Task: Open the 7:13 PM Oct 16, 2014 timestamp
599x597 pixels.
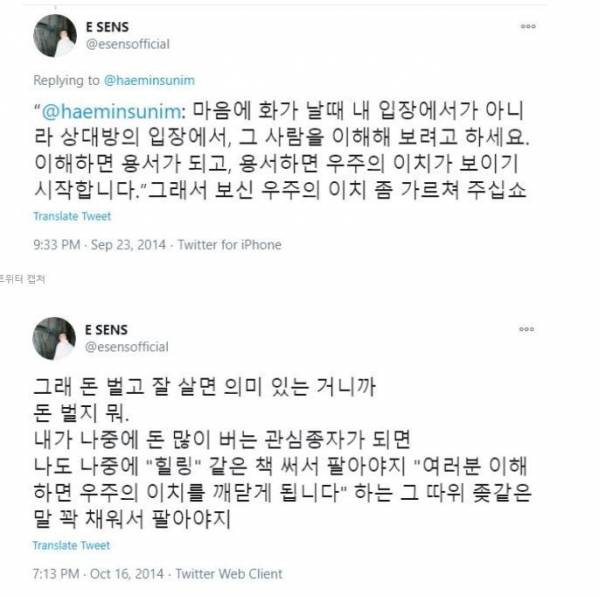Action: 99,574
